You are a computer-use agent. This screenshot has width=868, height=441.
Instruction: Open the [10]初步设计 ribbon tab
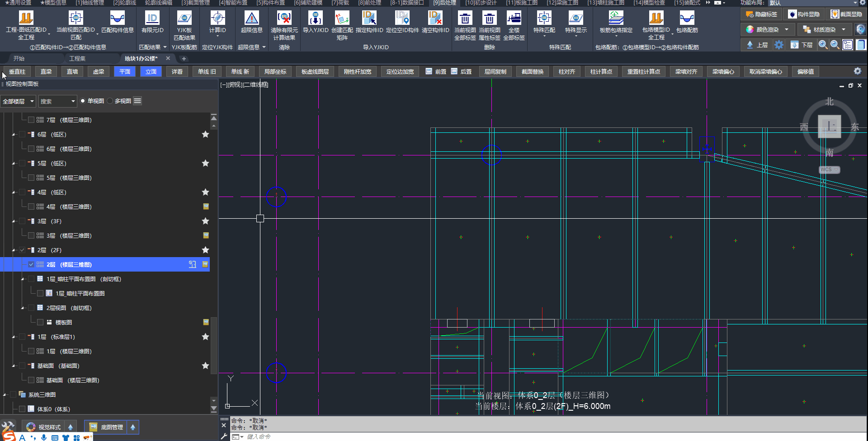click(x=481, y=3)
